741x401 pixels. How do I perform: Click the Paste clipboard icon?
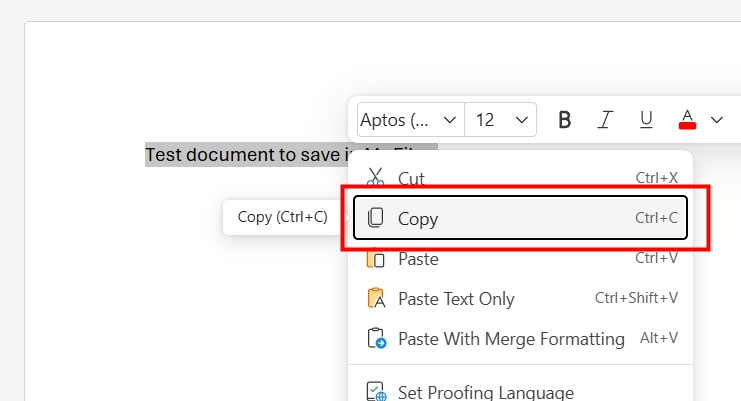tap(376, 259)
